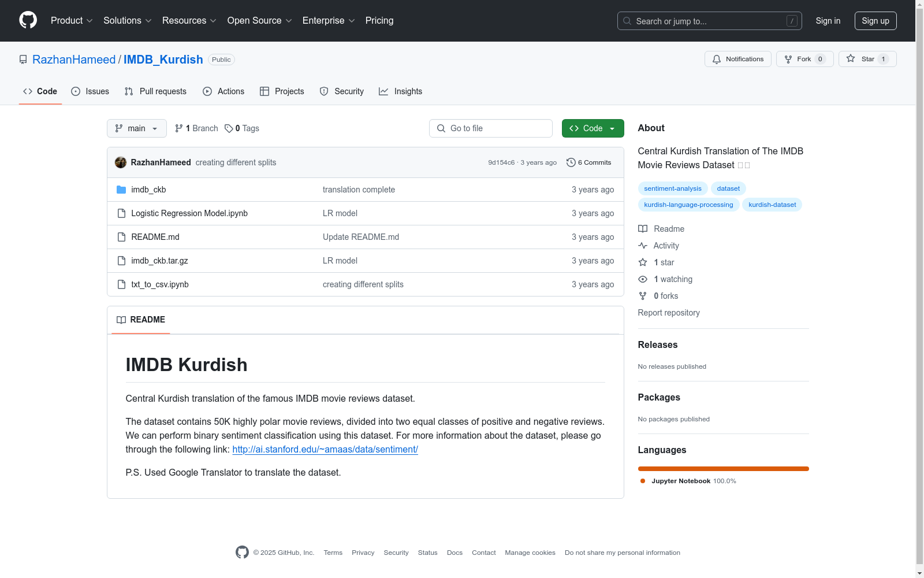Screen dimensions: 924x578
Task: Click the README.md file icon
Action: 121,237
